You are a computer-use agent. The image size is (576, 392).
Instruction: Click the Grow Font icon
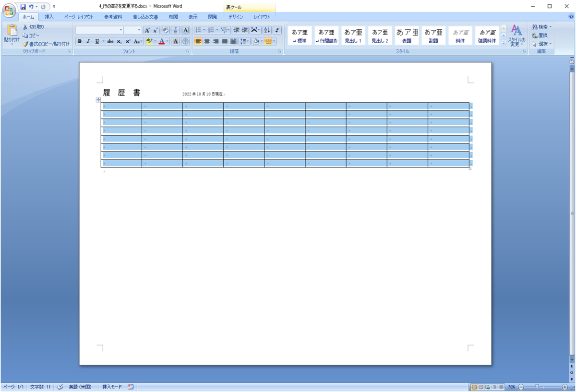(x=147, y=30)
